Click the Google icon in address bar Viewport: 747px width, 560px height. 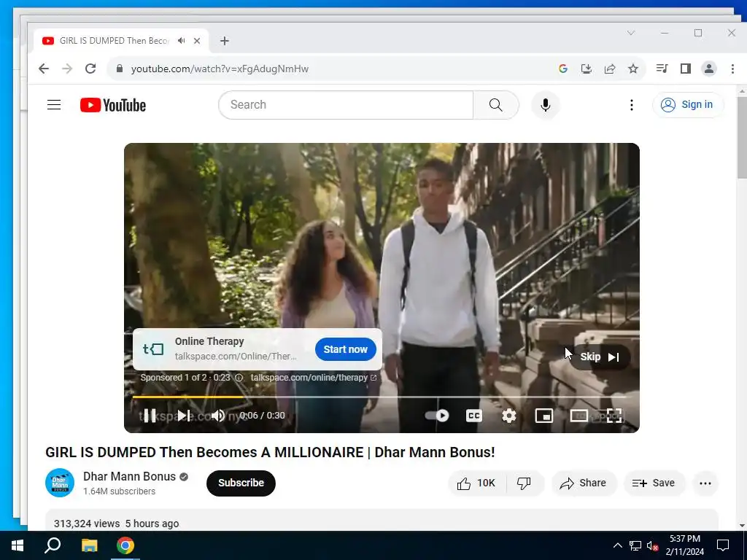click(x=563, y=69)
